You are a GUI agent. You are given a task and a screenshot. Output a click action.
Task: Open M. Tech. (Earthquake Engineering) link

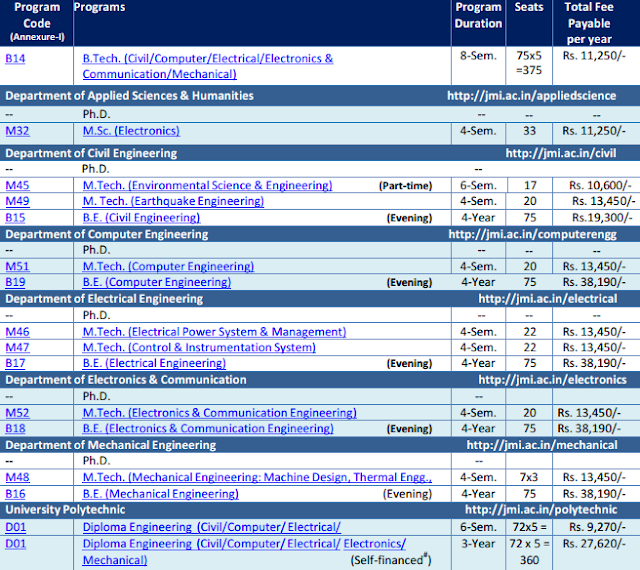pyautogui.click(x=173, y=201)
